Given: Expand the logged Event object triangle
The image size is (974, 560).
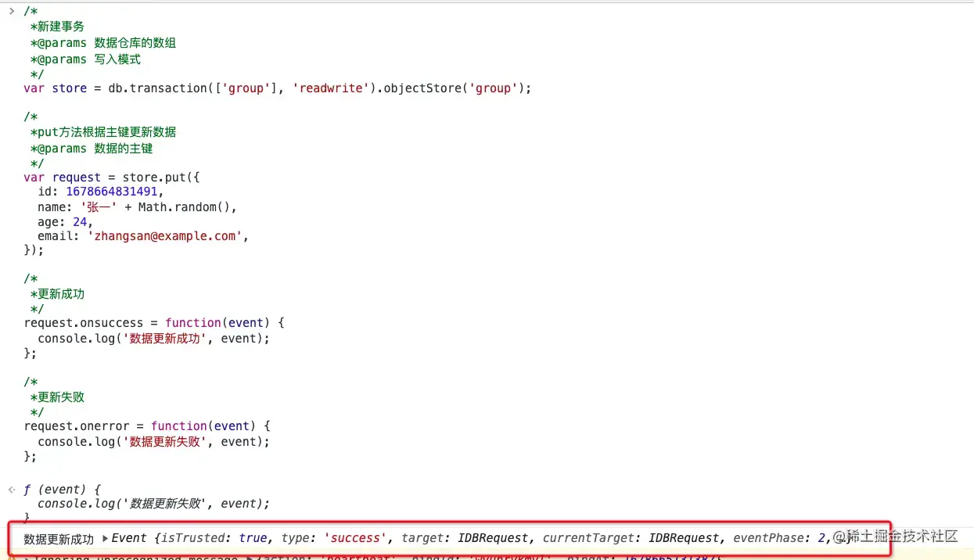Looking at the screenshot, I should click(106, 538).
